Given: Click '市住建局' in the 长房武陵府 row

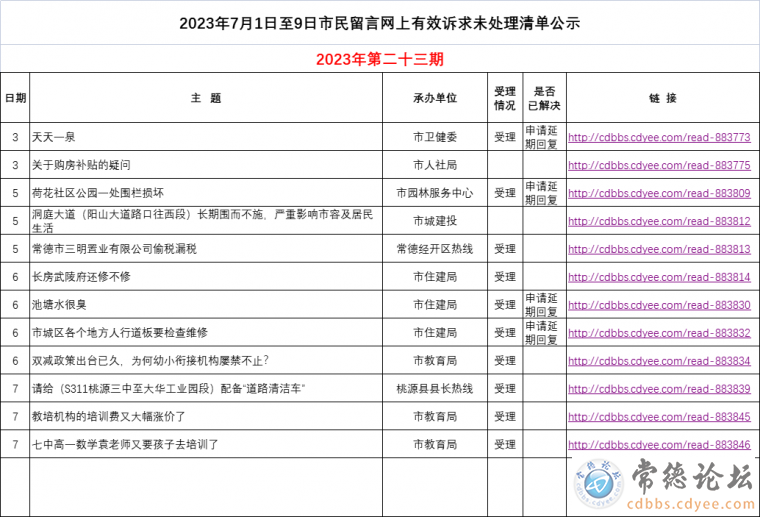Looking at the screenshot, I should (435, 277).
